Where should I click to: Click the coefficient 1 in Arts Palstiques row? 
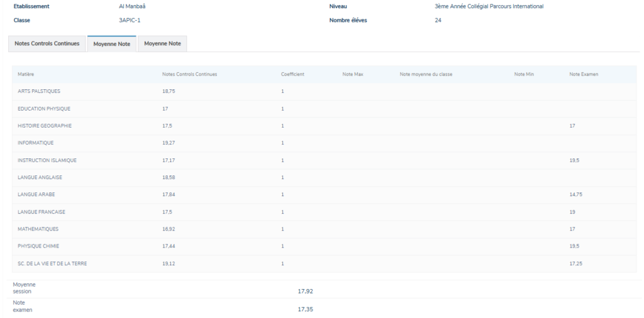pyautogui.click(x=282, y=92)
